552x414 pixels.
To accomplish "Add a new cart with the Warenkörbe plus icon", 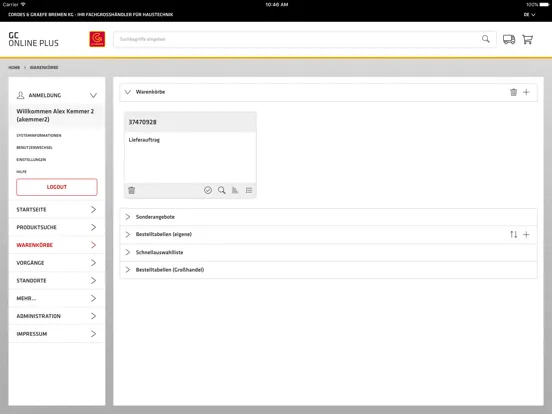I will pos(526,92).
